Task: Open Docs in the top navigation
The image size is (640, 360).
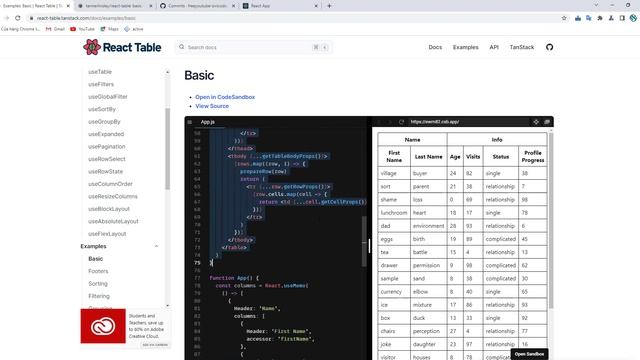Action: pyautogui.click(x=435, y=47)
